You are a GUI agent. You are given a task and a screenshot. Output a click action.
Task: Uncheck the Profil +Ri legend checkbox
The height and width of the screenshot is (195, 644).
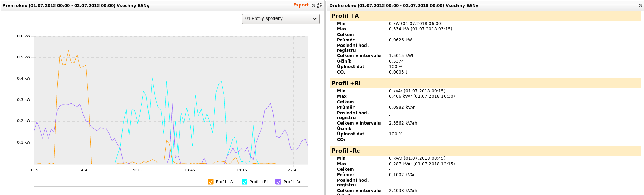pos(244,182)
